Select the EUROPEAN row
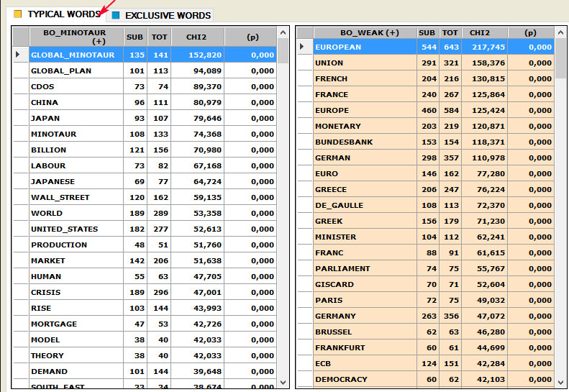569x392 pixels. [434, 47]
